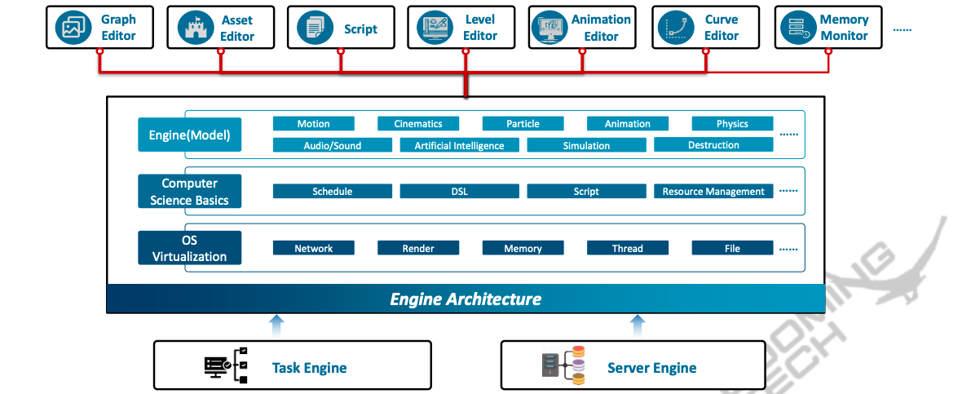
Task: Click the Server Engine database icon
Action: 564,365
